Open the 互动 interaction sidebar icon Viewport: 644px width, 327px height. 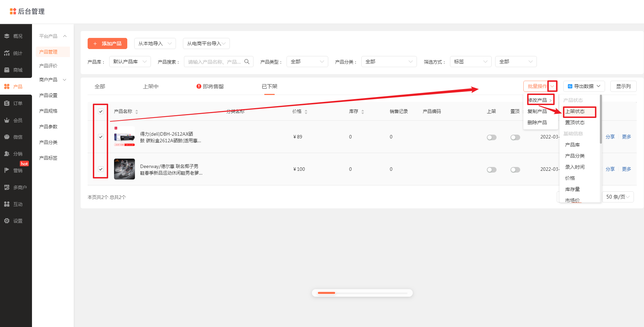tap(7, 204)
